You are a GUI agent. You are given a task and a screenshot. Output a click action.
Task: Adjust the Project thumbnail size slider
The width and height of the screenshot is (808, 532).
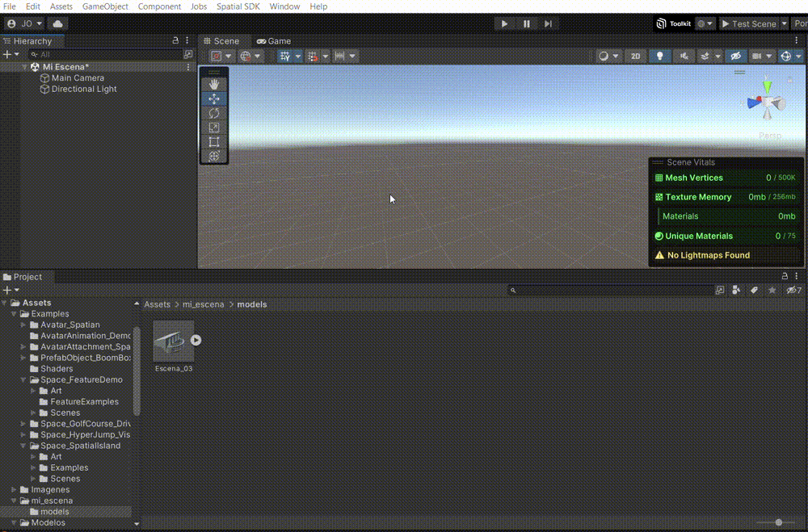pyautogui.click(x=778, y=522)
